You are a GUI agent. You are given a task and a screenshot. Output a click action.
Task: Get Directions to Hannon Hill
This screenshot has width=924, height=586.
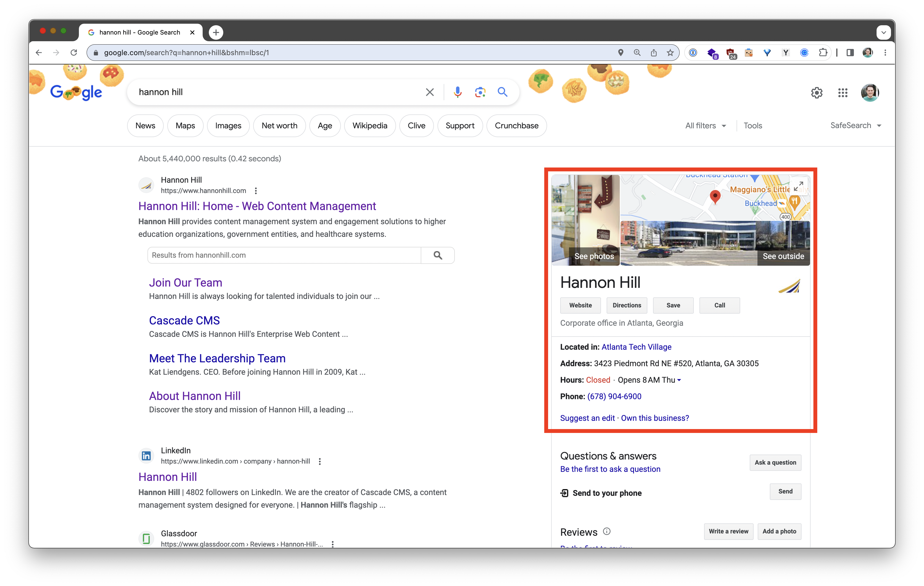(627, 305)
